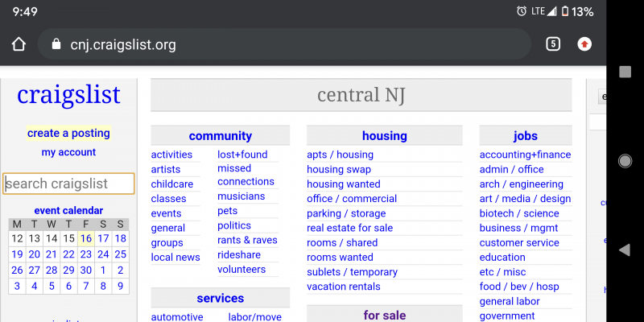Open vacation rentals link
This screenshot has height=322, width=644.
click(x=344, y=287)
